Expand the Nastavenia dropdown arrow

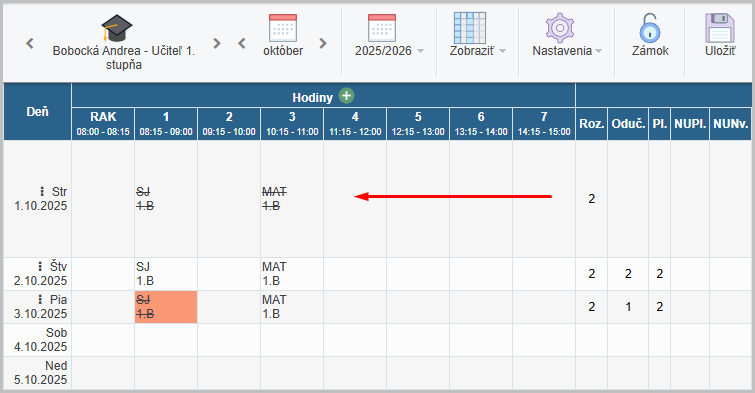599,51
